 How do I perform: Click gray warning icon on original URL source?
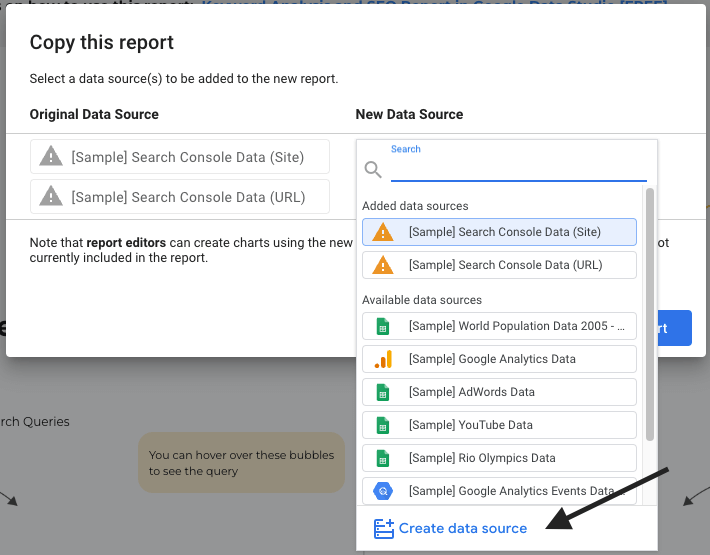pyautogui.click(x=51, y=196)
